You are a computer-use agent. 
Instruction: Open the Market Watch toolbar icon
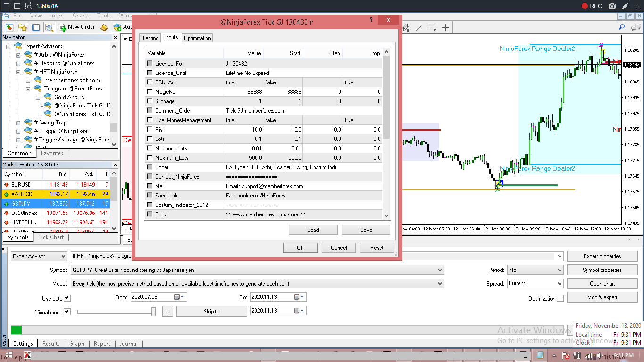pyautogui.click(x=9, y=27)
